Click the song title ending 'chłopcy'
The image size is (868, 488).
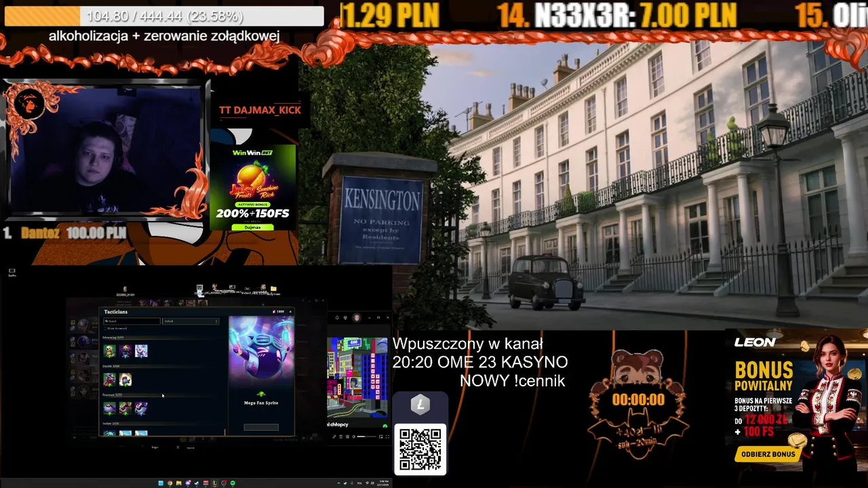(338, 424)
